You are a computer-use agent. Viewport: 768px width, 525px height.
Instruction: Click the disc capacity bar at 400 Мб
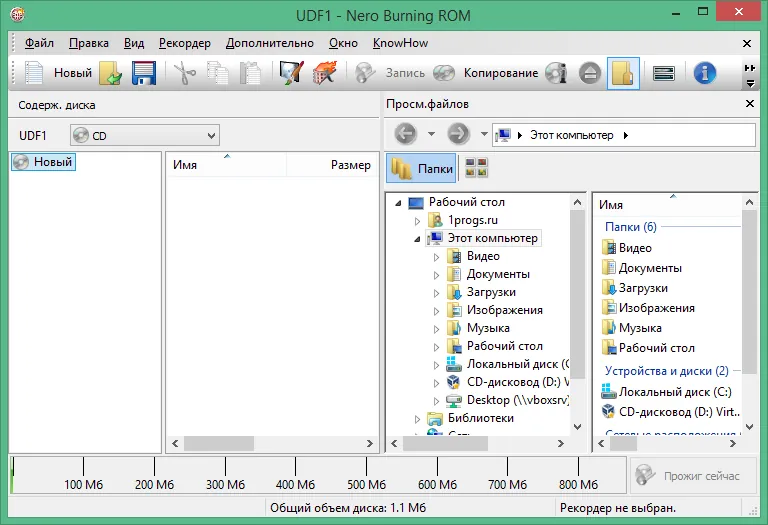295,474
